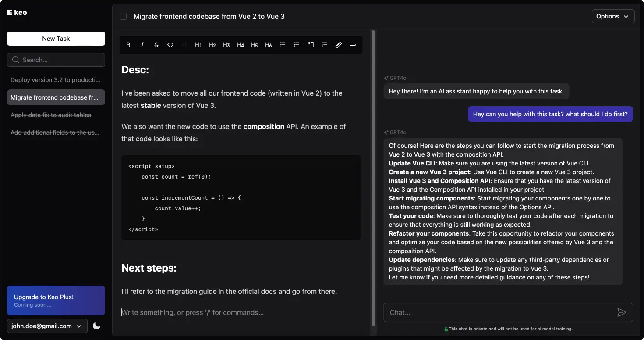Click the editor vertical scrollbar

(x=373, y=178)
